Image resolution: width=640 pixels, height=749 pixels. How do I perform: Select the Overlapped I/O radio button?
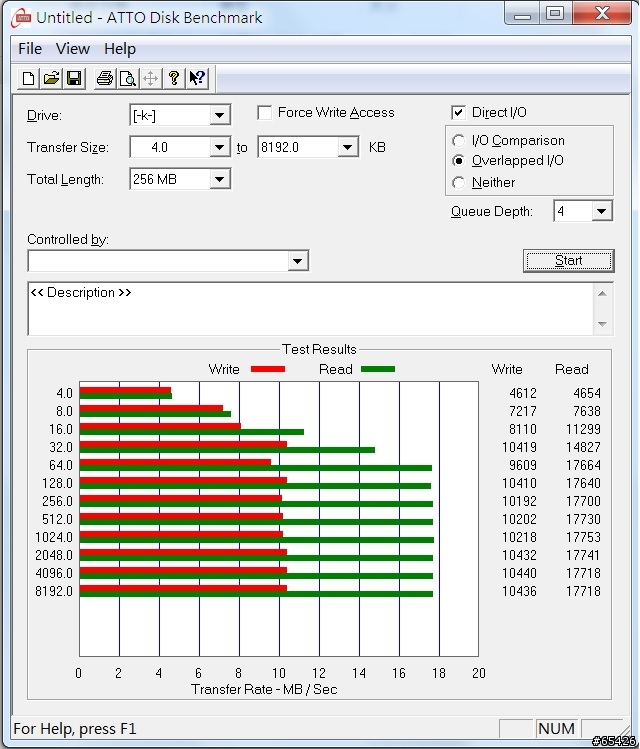point(458,161)
